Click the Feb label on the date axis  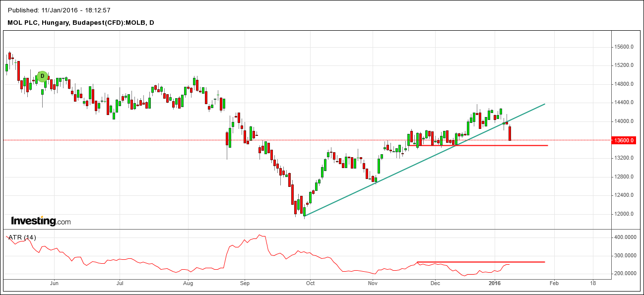pos(554,283)
